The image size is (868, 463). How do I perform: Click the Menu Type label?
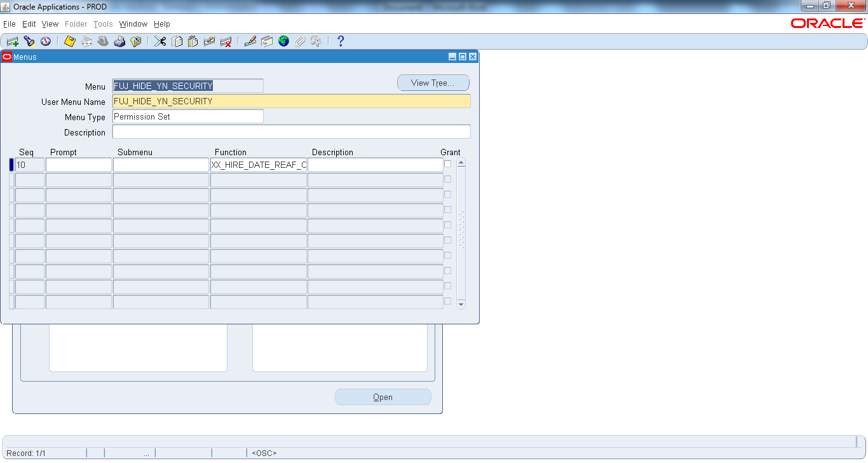85,117
